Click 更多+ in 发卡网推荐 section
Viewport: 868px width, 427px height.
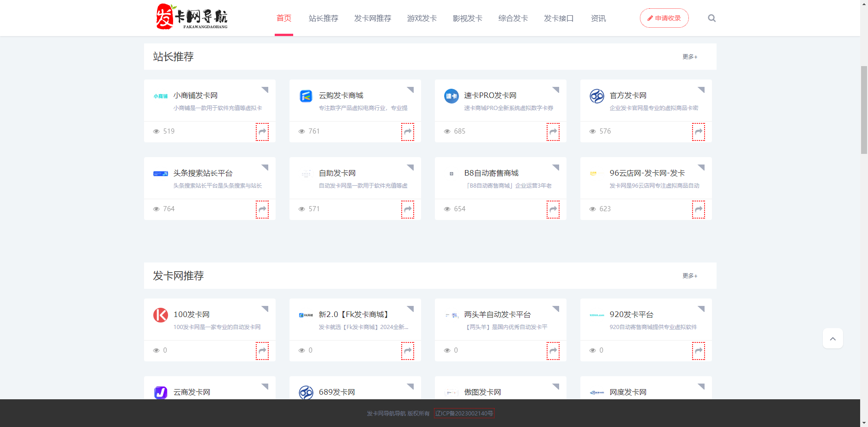690,276
